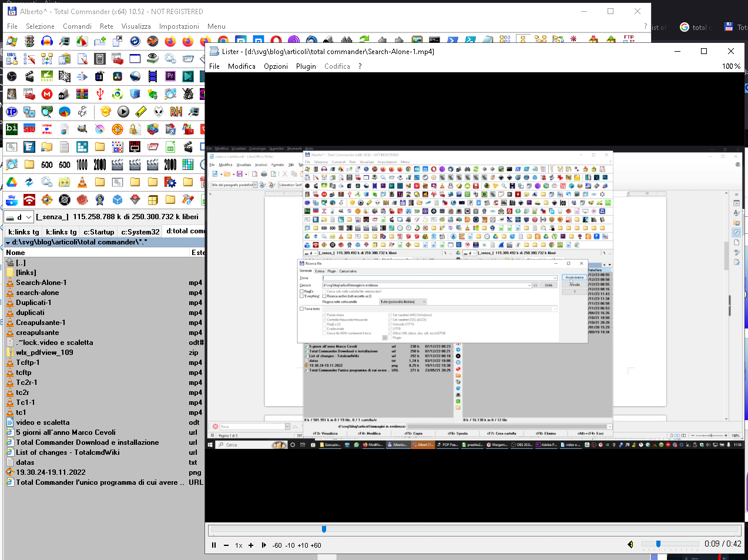
Task: Open the drive "d" selection dropdown
Action: coord(19,217)
